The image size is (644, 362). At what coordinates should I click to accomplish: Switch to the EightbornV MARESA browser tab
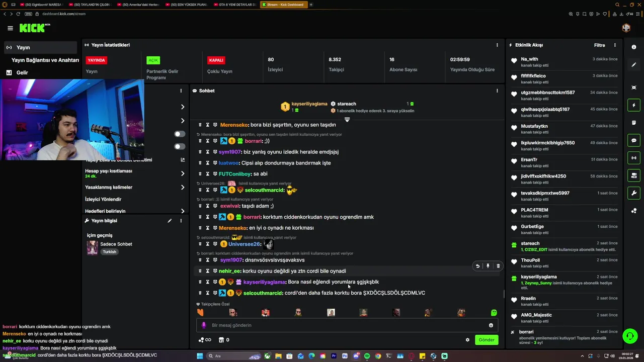tap(43, 5)
